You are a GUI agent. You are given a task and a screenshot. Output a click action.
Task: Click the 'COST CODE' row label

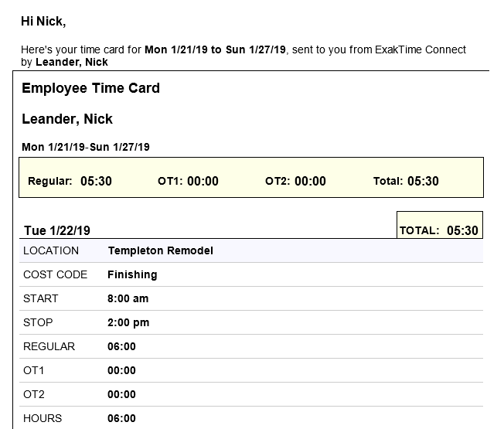point(55,274)
